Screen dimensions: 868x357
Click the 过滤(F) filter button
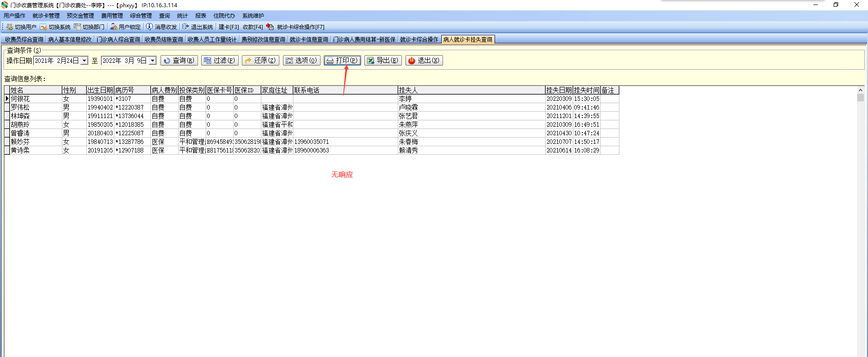point(220,60)
